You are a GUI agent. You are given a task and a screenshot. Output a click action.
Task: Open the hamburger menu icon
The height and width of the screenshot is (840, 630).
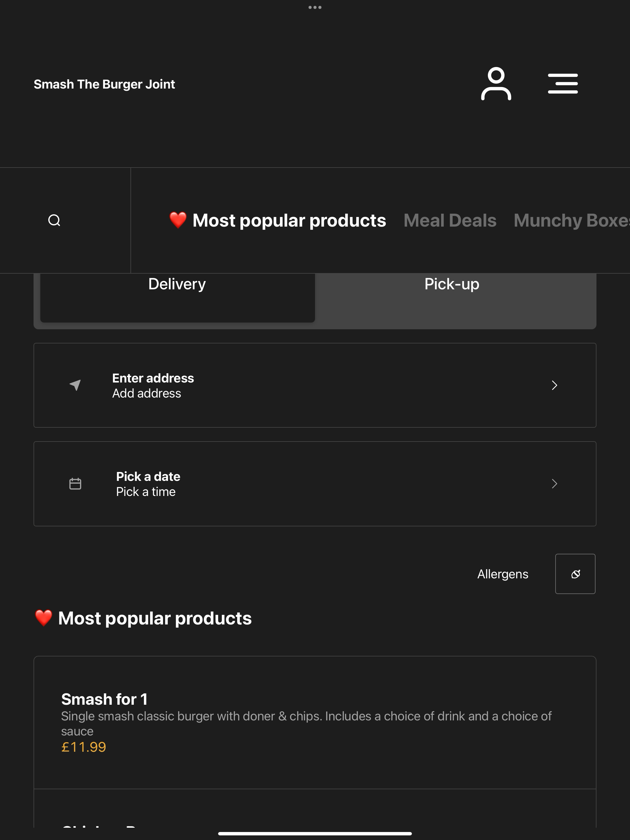pos(563,84)
